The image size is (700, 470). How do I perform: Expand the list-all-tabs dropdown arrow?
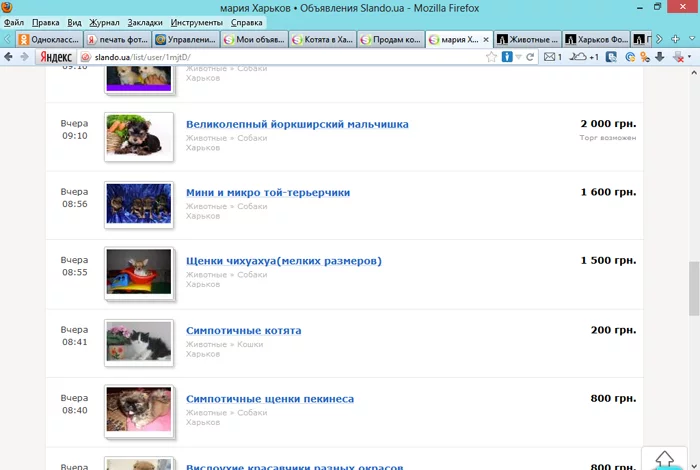[x=690, y=39]
